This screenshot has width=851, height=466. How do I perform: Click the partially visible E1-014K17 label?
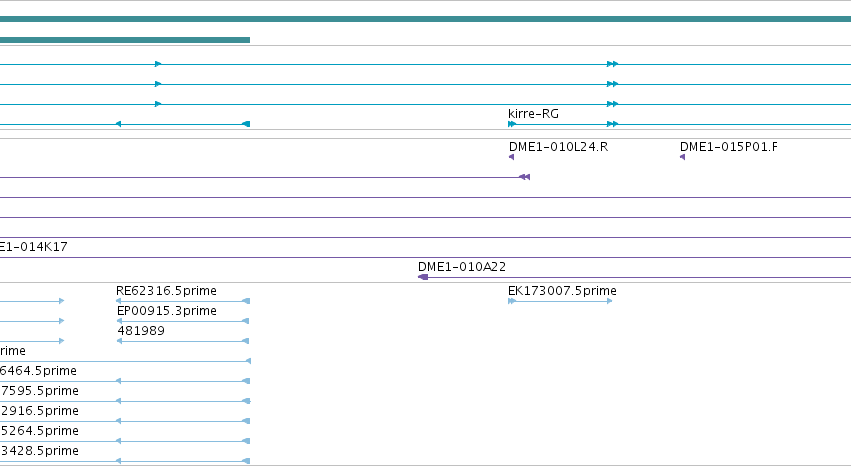click(x=34, y=247)
